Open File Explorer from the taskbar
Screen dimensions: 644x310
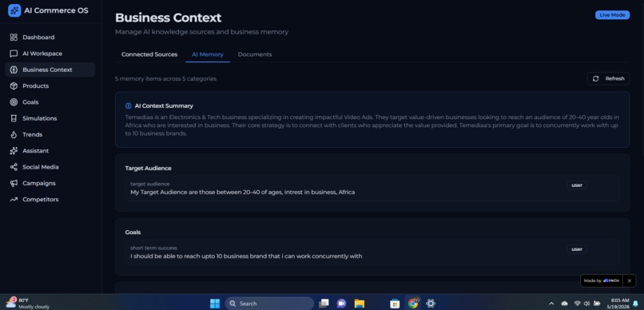point(360,304)
